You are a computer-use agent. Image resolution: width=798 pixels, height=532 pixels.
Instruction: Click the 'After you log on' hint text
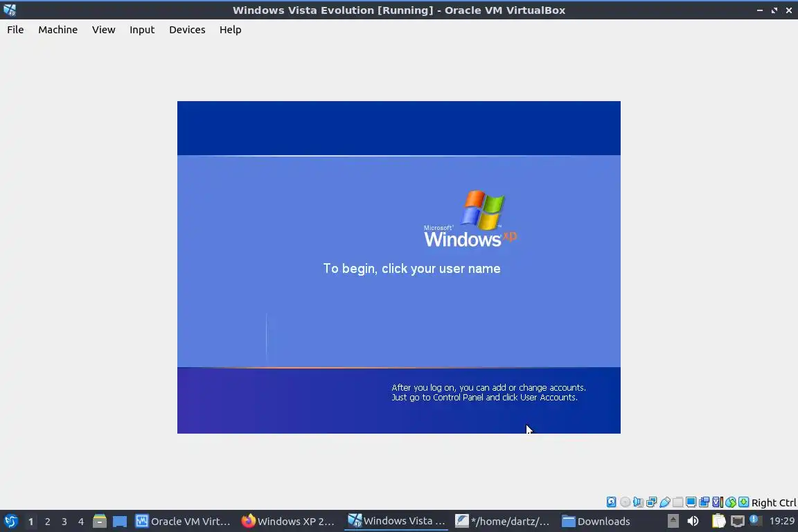point(488,393)
